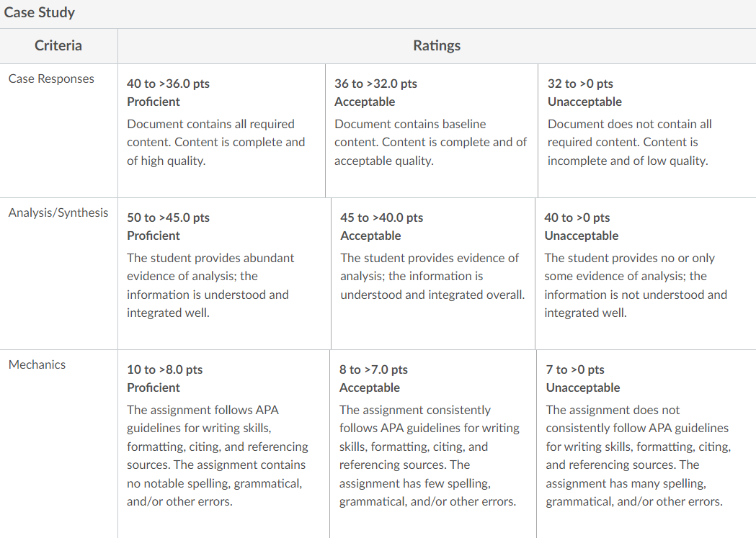Select Acceptable 8 to >7.0 pts rating

433,444
